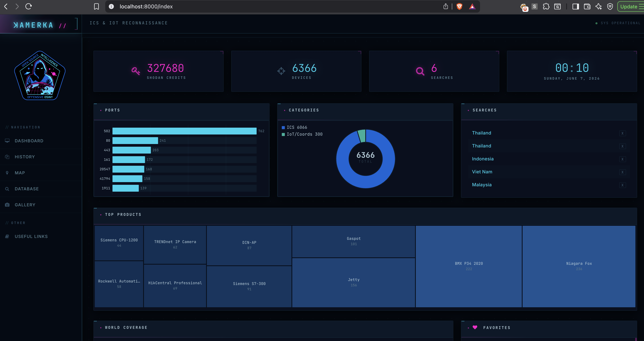The height and width of the screenshot is (341, 644).
Task: Click the camera icon beside Gallery
Action: (x=7, y=205)
